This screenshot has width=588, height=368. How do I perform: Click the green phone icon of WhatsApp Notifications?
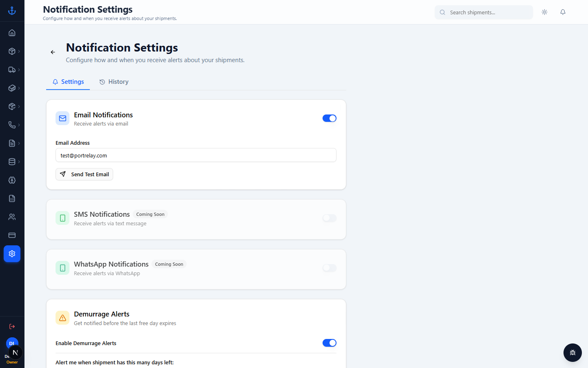[x=62, y=268]
